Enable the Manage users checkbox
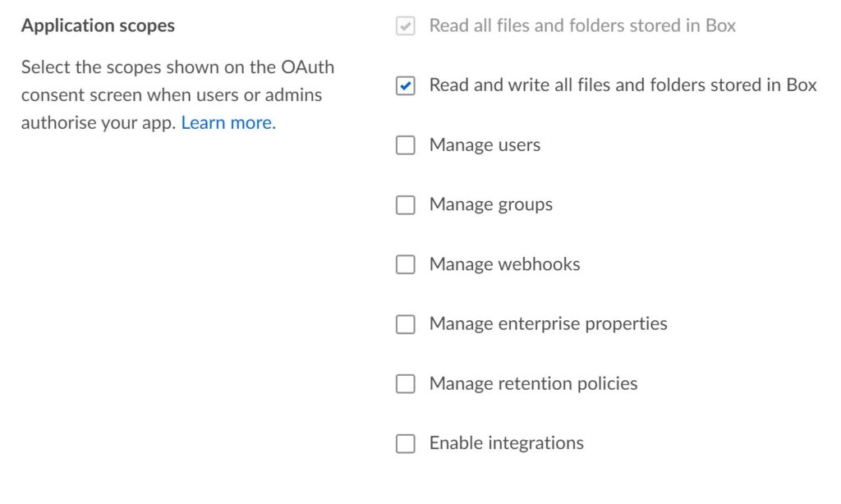Viewport: 841px width, 504px height. point(406,145)
